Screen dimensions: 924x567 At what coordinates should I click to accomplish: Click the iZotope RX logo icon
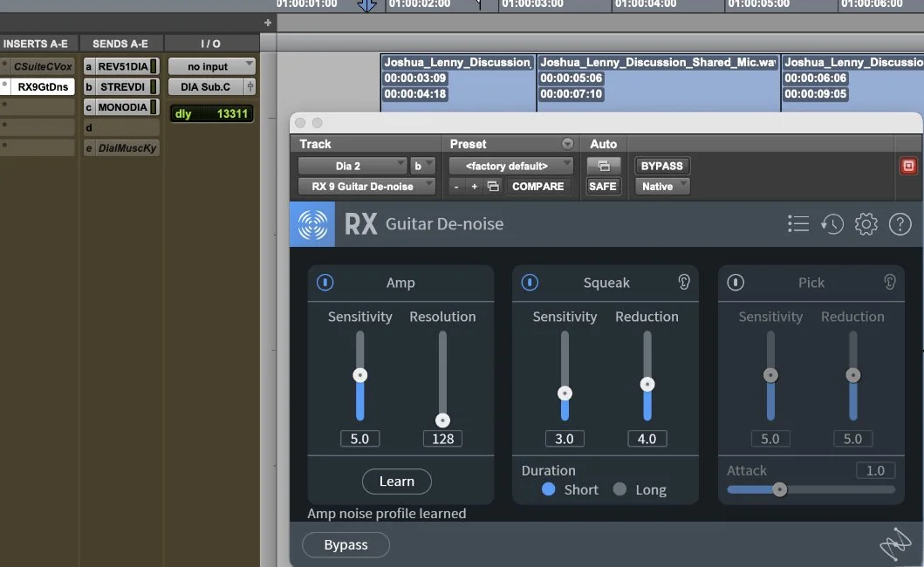(312, 224)
